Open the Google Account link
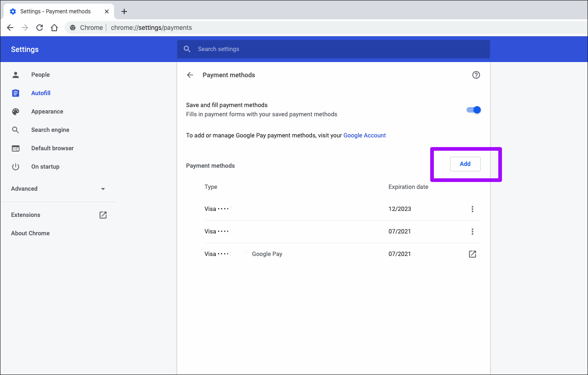 point(364,136)
